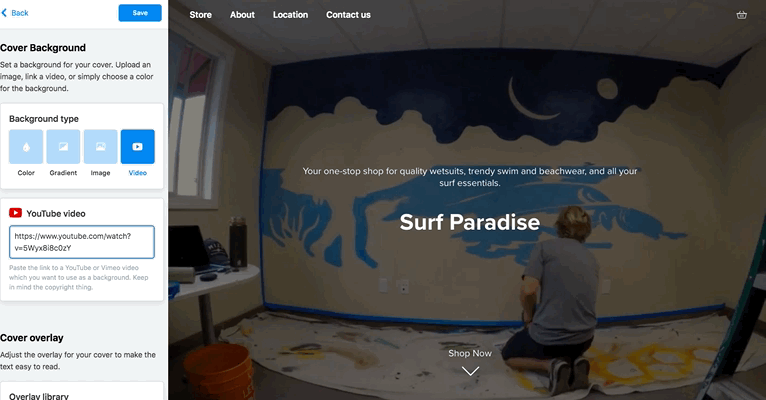This screenshot has height=400, width=766.
Task: Click the Video label under the tile
Action: (138, 173)
